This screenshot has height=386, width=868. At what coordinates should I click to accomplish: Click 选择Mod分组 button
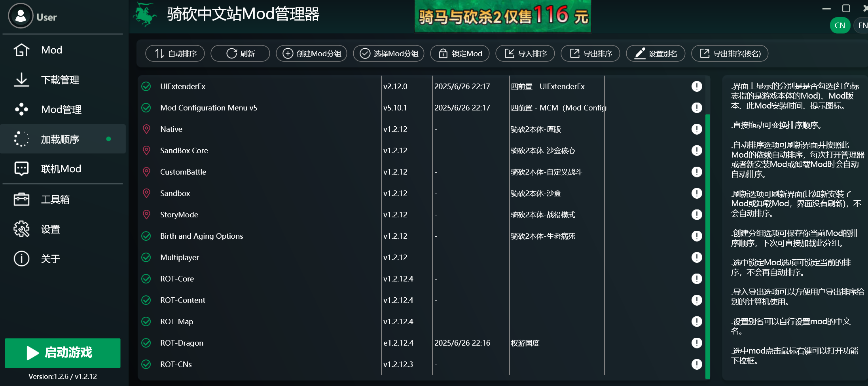click(389, 53)
